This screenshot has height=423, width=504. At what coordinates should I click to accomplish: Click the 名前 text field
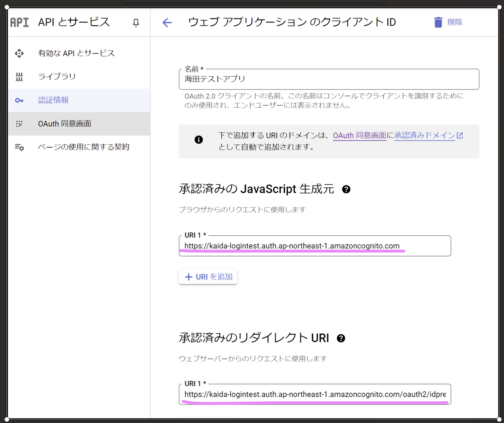coord(329,79)
